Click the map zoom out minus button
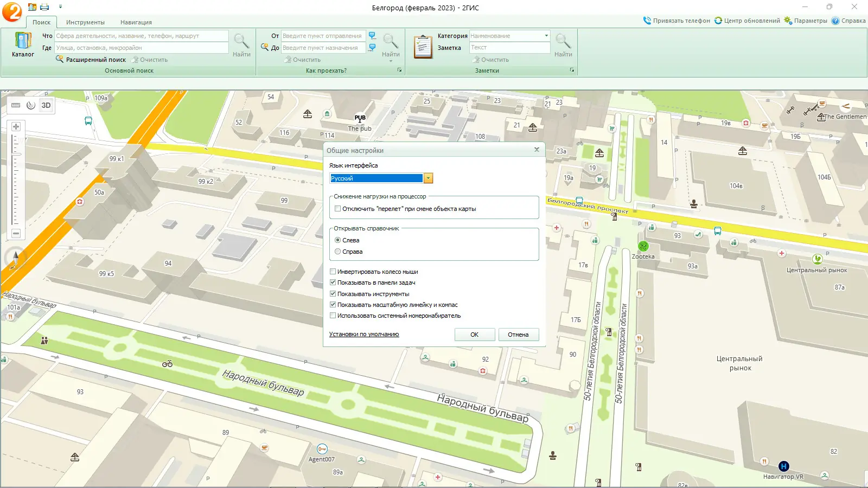Screen dimensions: 868x488 coord(16,233)
